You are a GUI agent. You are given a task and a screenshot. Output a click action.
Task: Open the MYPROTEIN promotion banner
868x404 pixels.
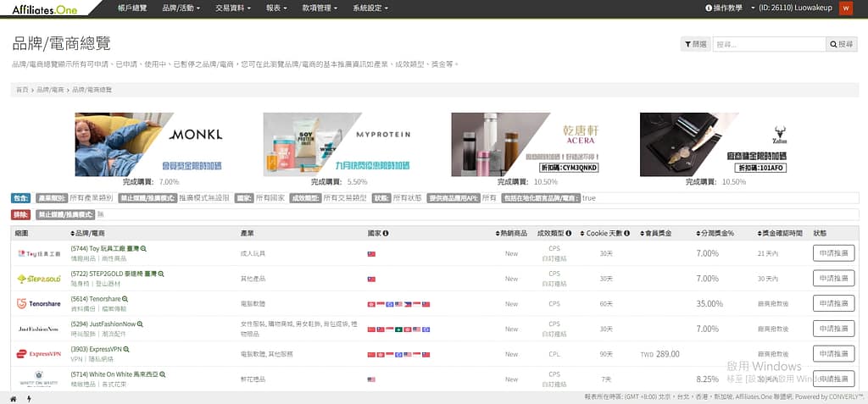pyautogui.click(x=340, y=145)
